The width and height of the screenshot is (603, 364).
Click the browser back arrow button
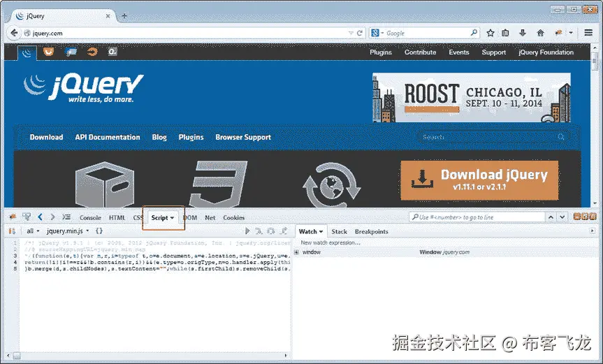tap(14, 33)
